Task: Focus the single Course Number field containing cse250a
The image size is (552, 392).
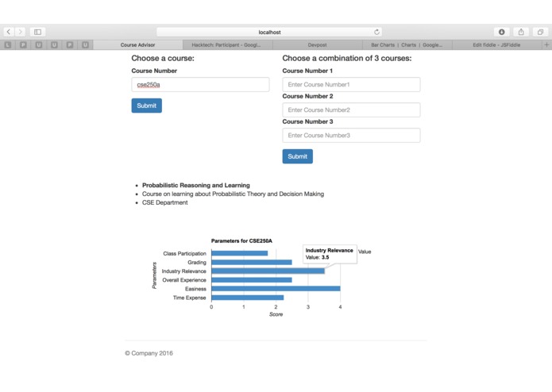Action: [200, 84]
